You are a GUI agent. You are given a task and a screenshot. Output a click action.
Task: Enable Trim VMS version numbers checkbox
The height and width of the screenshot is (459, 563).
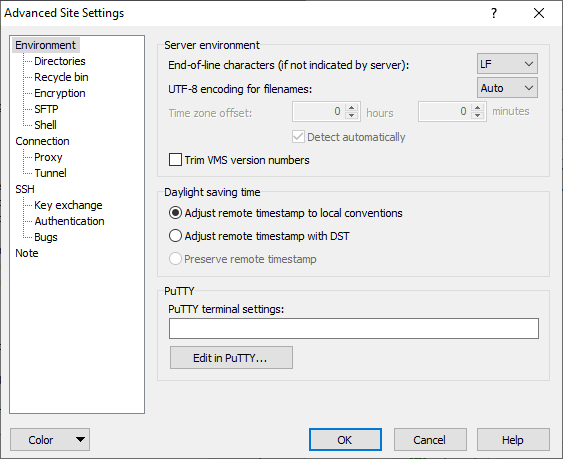tap(175, 159)
